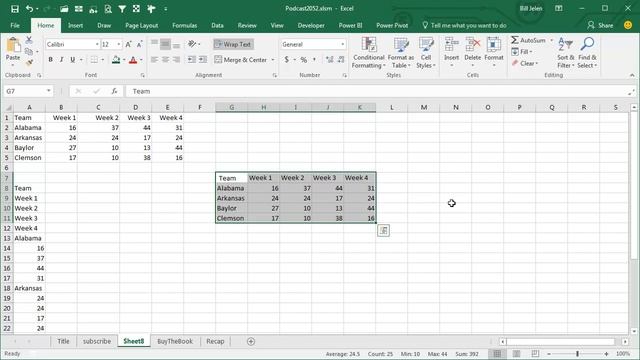Click the Insert cells icon

pyautogui.click(x=451, y=44)
